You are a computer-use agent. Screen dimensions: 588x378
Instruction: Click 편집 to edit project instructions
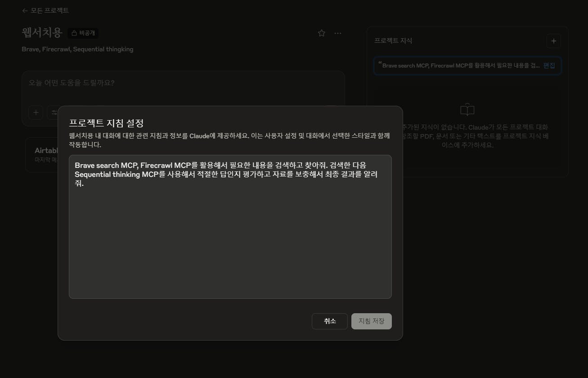(x=549, y=65)
